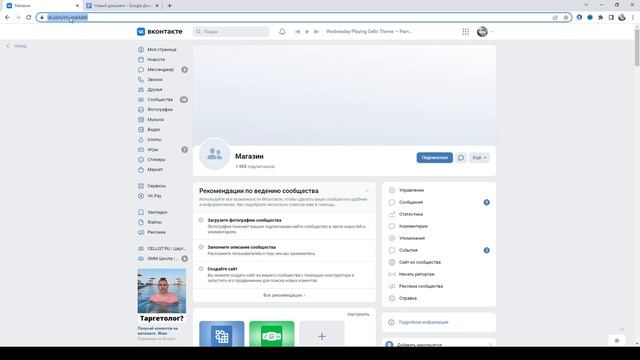Collapse the recommendations panel chevron

367,191
